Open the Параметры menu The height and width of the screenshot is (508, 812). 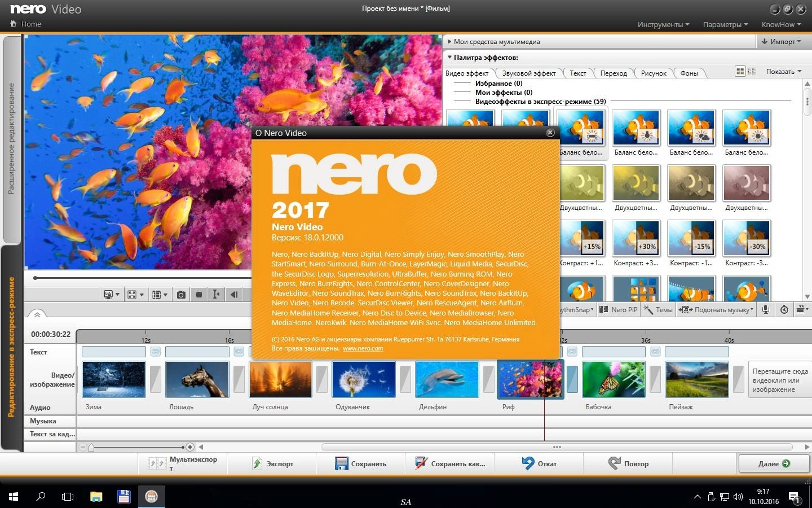(725, 24)
